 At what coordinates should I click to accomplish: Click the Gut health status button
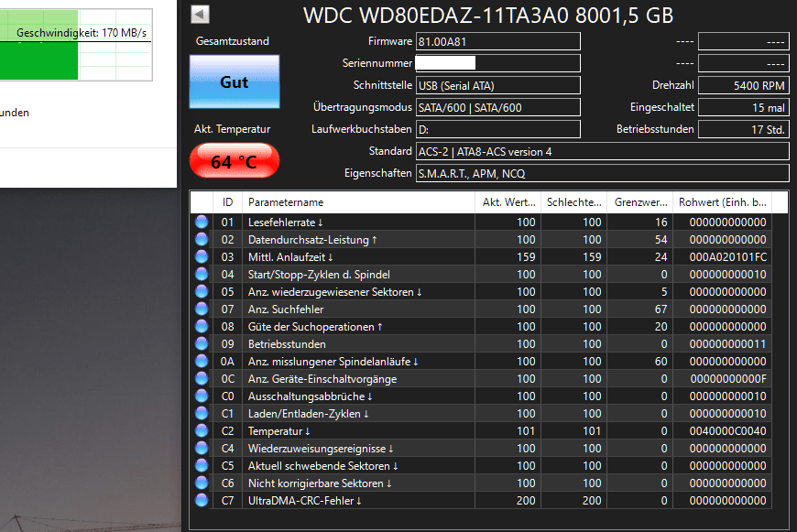click(235, 81)
